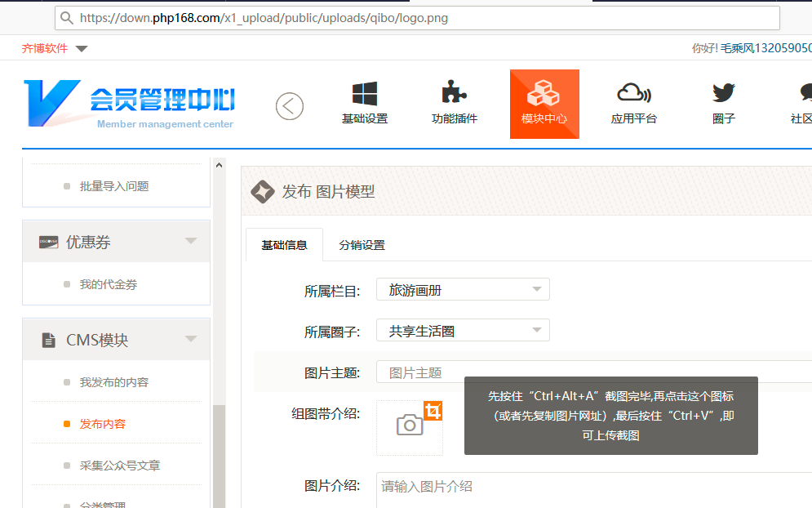Click the orange screenshot crop icon
The width and height of the screenshot is (812, 508).
pos(433,410)
